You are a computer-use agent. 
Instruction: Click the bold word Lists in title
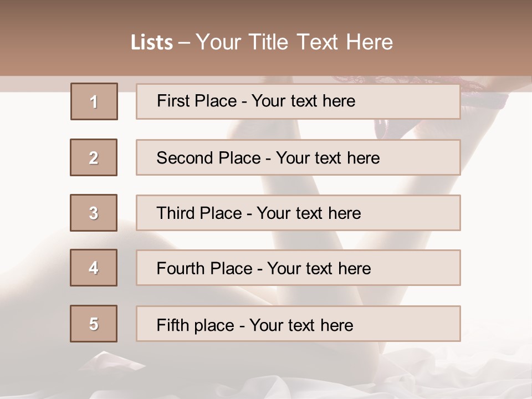coord(152,42)
